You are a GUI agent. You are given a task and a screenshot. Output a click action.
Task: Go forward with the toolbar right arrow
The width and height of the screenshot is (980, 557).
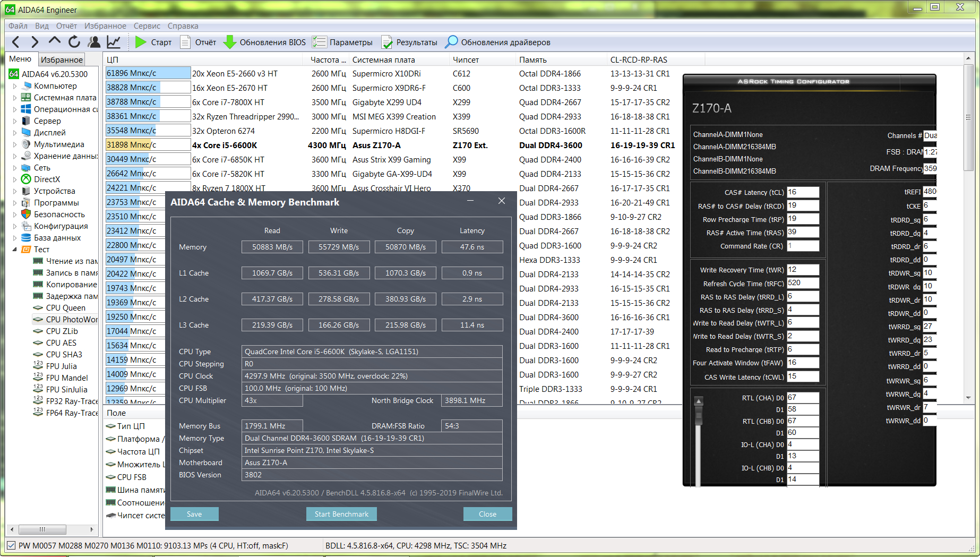pos(35,42)
